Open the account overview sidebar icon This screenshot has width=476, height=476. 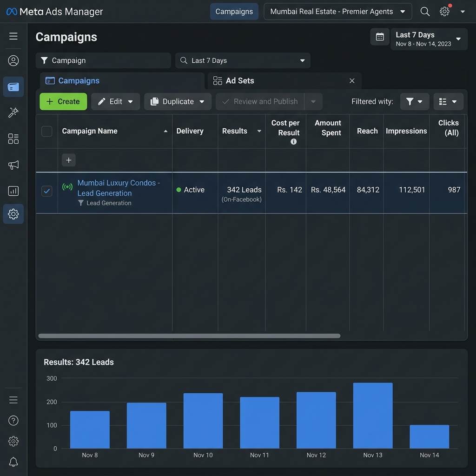[13, 60]
